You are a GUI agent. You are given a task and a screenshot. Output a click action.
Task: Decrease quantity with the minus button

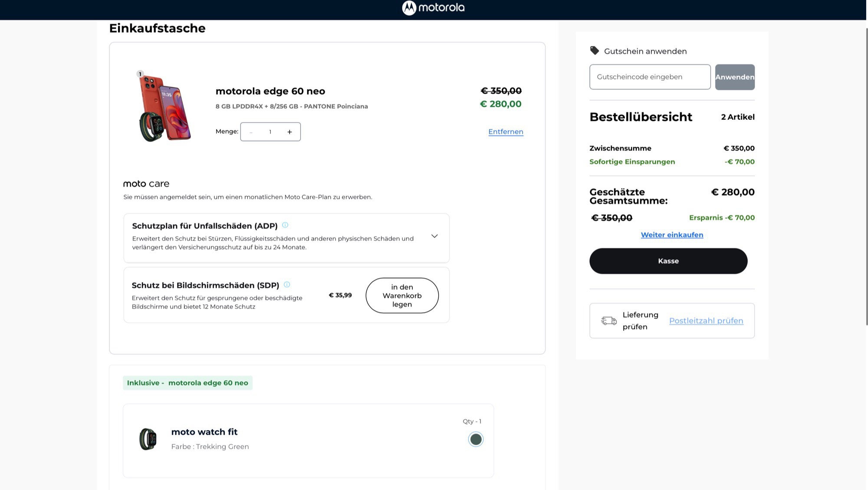click(251, 132)
